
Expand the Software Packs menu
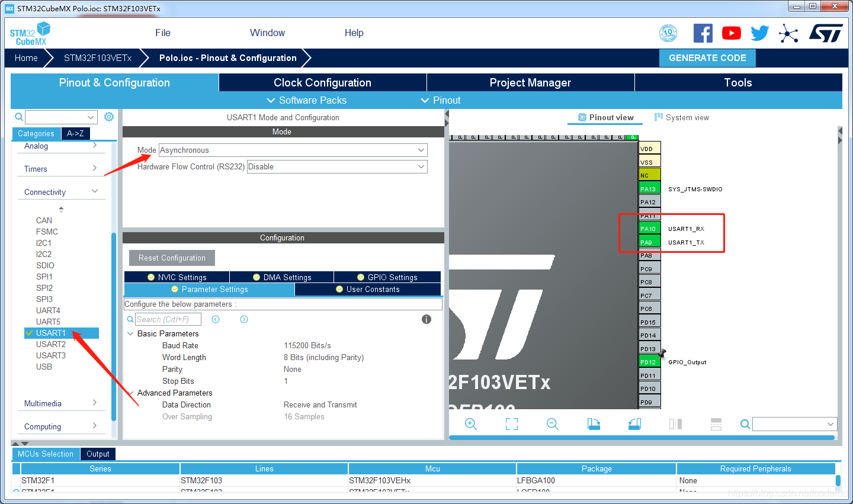(307, 100)
